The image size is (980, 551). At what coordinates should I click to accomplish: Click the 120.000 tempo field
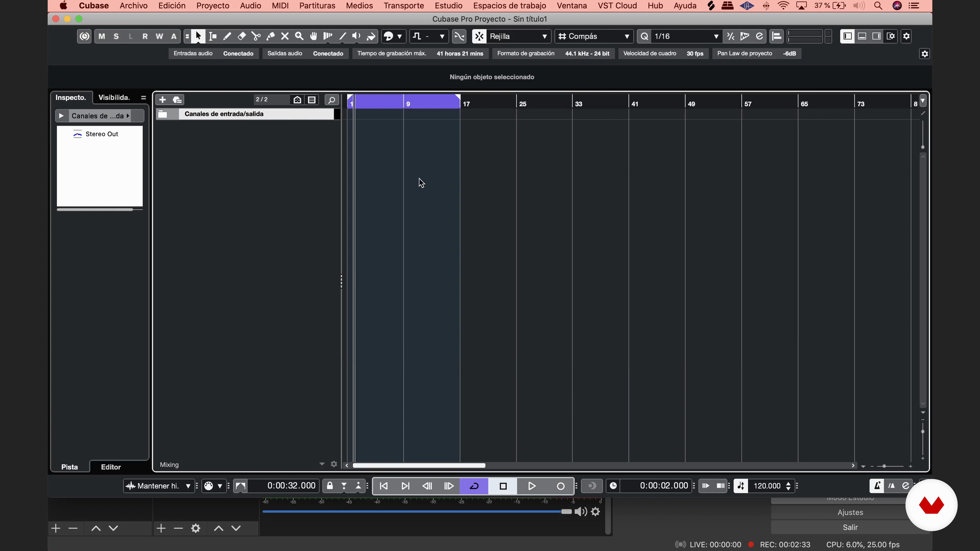click(x=767, y=486)
